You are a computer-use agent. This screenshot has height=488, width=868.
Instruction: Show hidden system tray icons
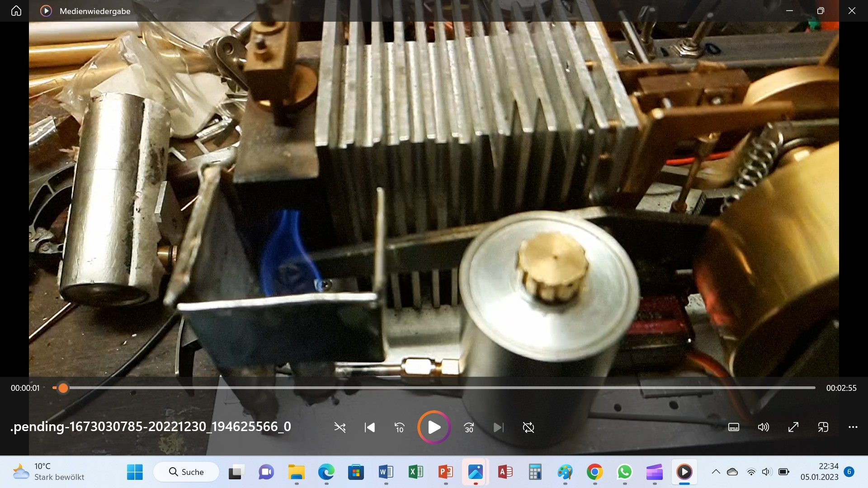[x=716, y=472]
